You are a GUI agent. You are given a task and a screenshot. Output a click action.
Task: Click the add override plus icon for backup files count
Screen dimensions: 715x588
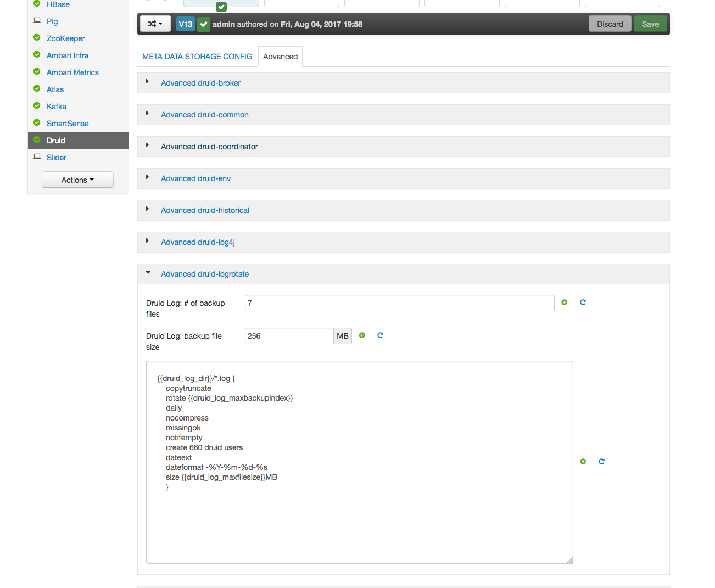click(564, 302)
